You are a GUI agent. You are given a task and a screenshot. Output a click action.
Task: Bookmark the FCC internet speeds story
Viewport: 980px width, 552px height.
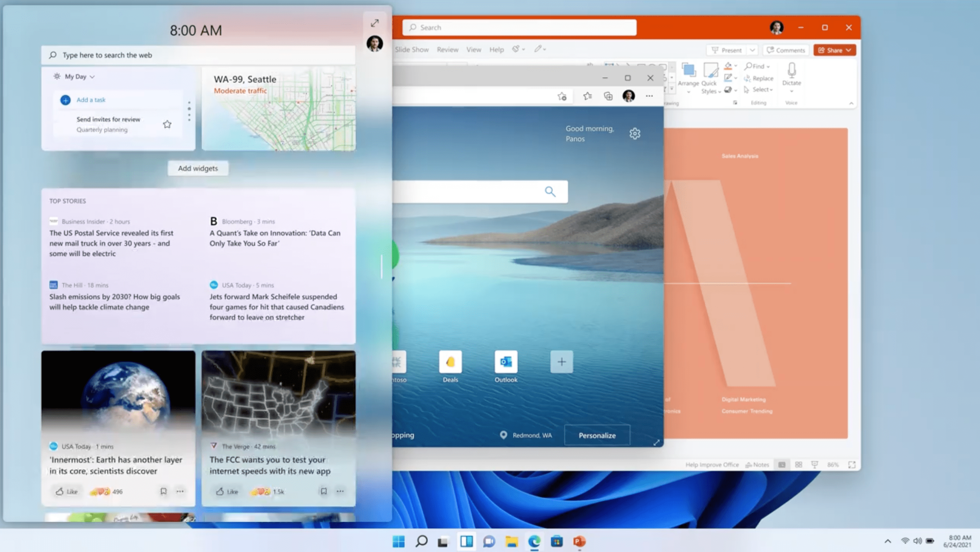click(324, 491)
